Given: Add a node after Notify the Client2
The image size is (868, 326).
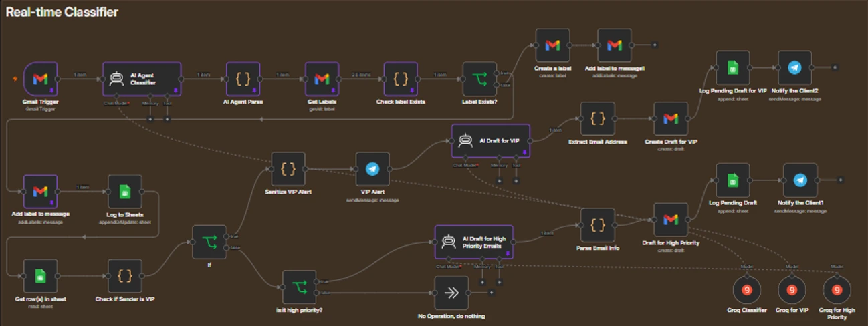Looking at the screenshot, I should click(835, 67).
